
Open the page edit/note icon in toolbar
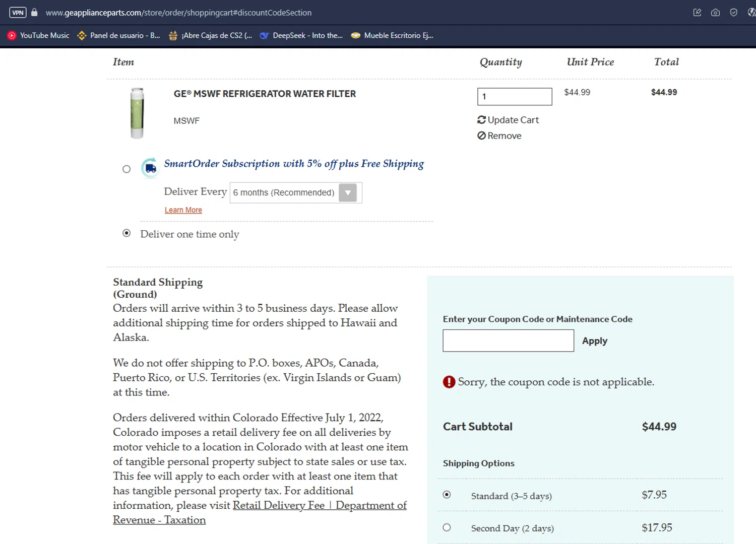coord(697,13)
